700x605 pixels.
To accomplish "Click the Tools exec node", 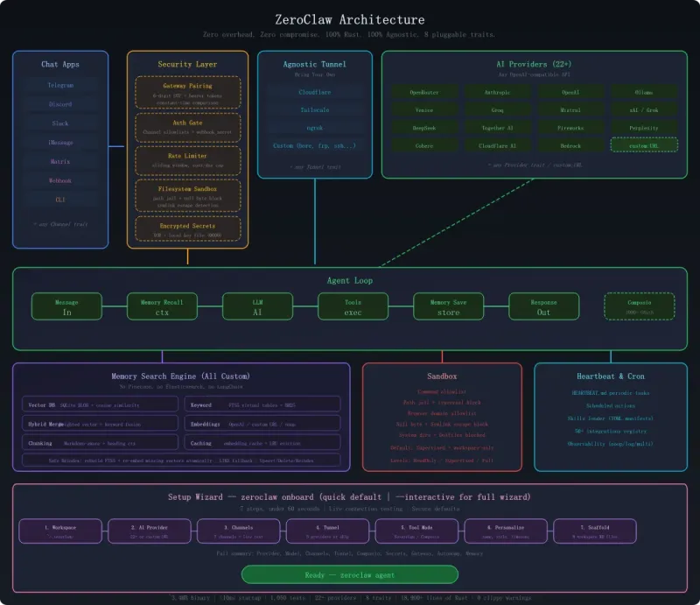I will [352, 306].
